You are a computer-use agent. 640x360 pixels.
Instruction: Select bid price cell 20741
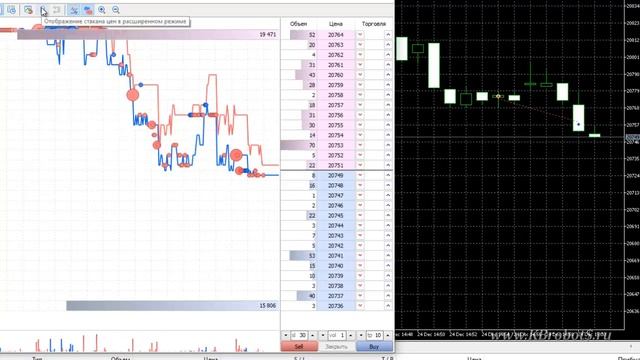click(x=336, y=256)
